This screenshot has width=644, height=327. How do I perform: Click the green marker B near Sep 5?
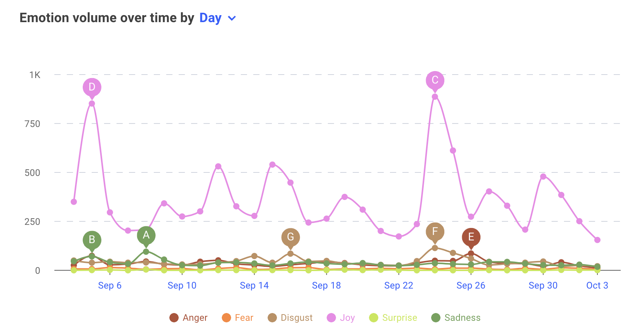pyautogui.click(x=92, y=240)
